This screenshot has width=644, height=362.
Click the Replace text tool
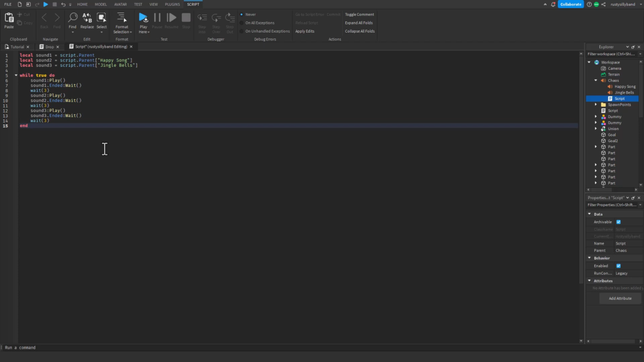pyautogui.click(x=87, y=18)
